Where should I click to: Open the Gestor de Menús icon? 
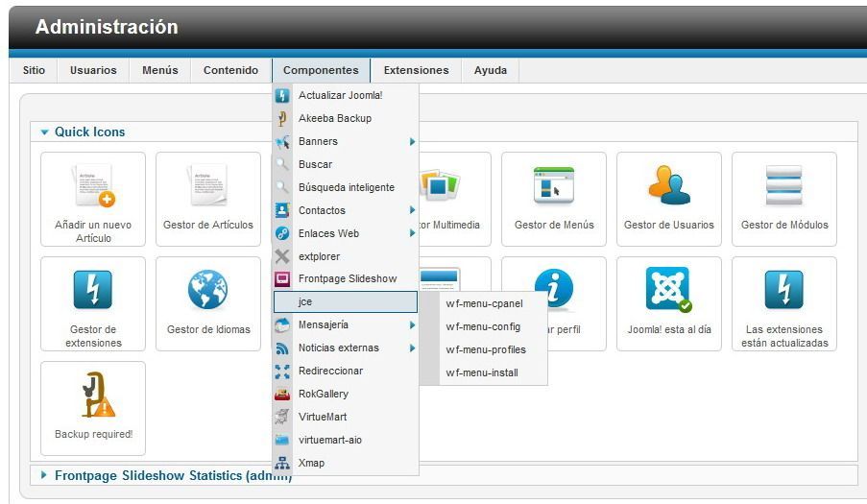pos(553,199)
